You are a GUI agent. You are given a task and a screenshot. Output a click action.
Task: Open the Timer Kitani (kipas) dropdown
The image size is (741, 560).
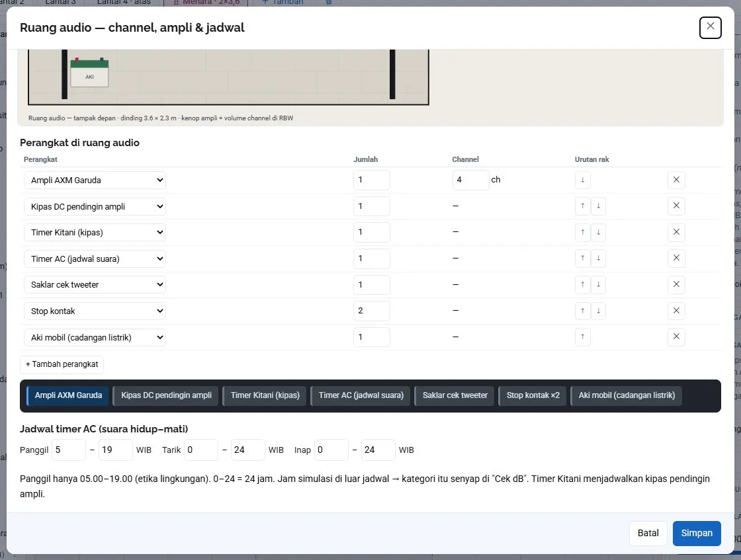(95, 232)
